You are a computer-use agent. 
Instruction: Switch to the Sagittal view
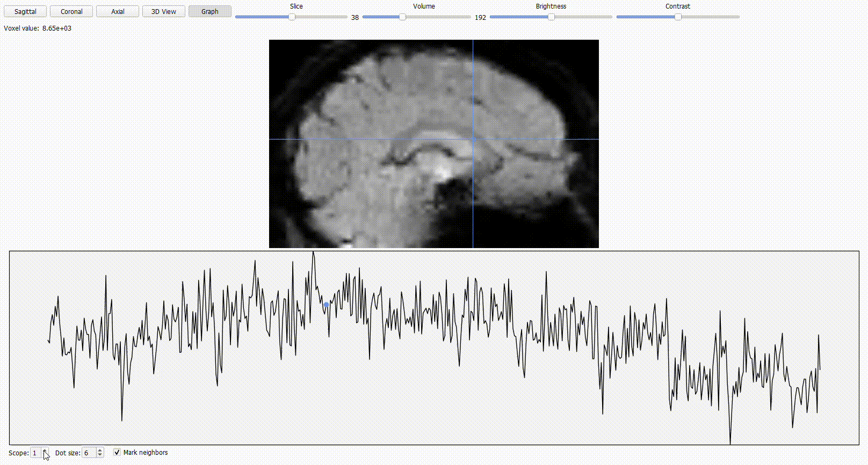tap(25, 11)
